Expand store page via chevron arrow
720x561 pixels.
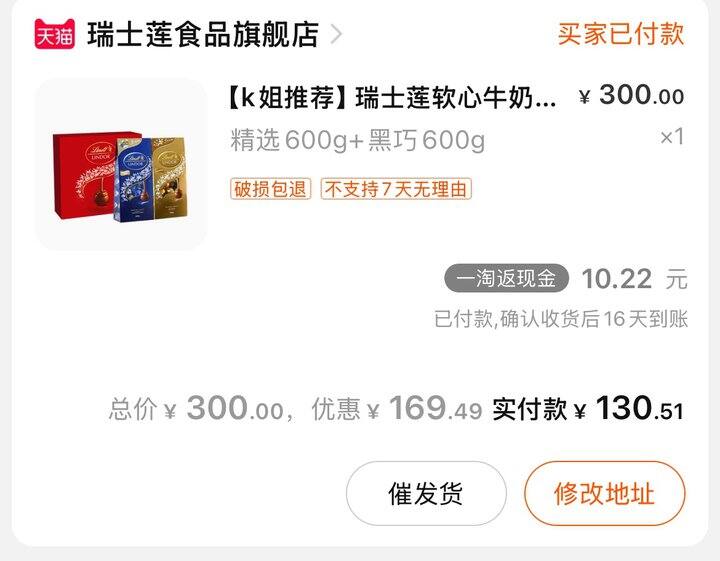click(x=336, y=34)
